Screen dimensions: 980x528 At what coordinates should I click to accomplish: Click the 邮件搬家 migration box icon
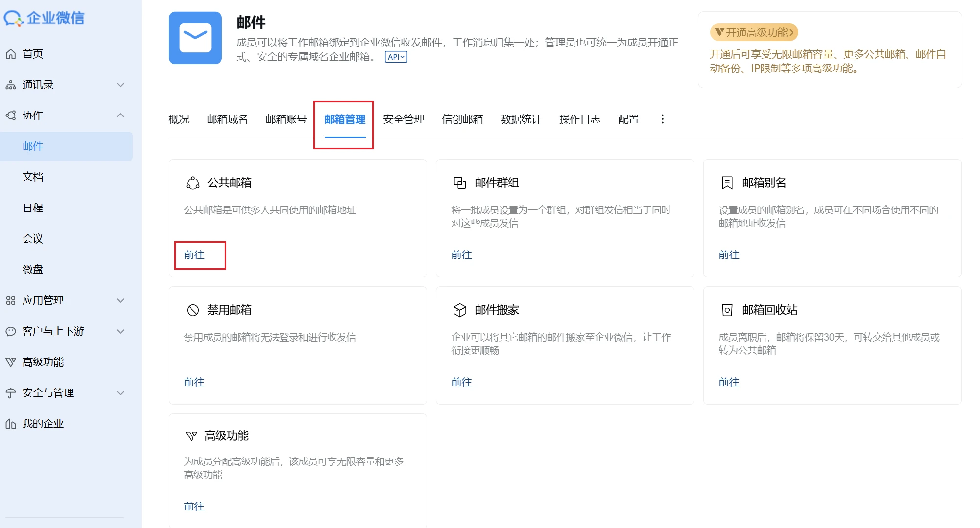click(459, 309)
